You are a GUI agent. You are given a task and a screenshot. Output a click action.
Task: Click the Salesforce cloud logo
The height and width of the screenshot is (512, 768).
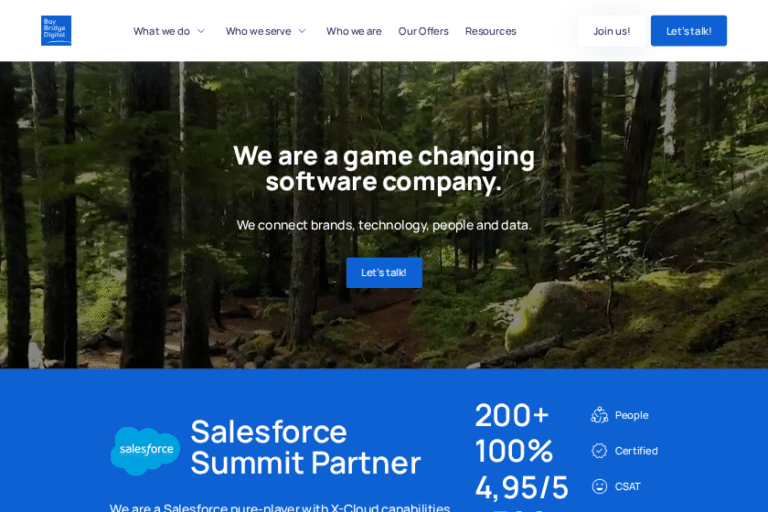pyautogui.click(x=145, y=451)
